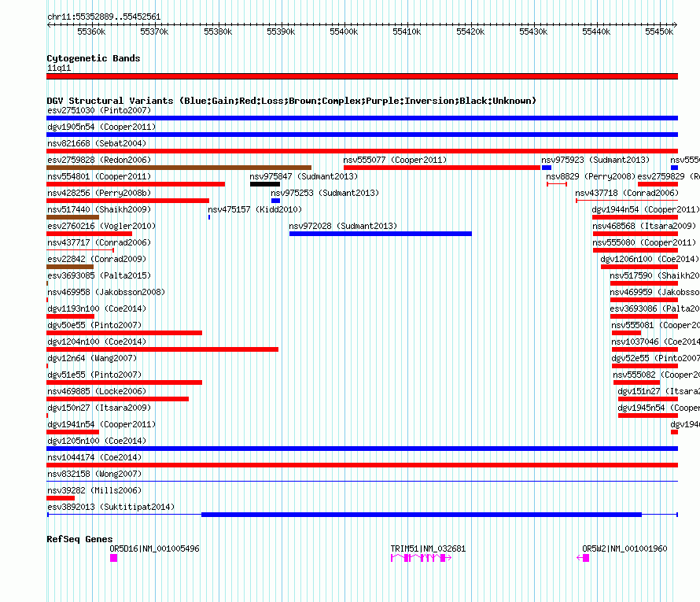
Task: Click the TRIM51 gene exon glyph
Action: click(x=421, y=558)
